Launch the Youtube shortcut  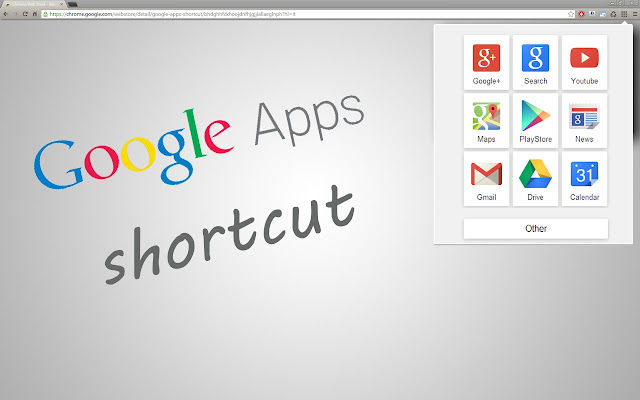584,62
